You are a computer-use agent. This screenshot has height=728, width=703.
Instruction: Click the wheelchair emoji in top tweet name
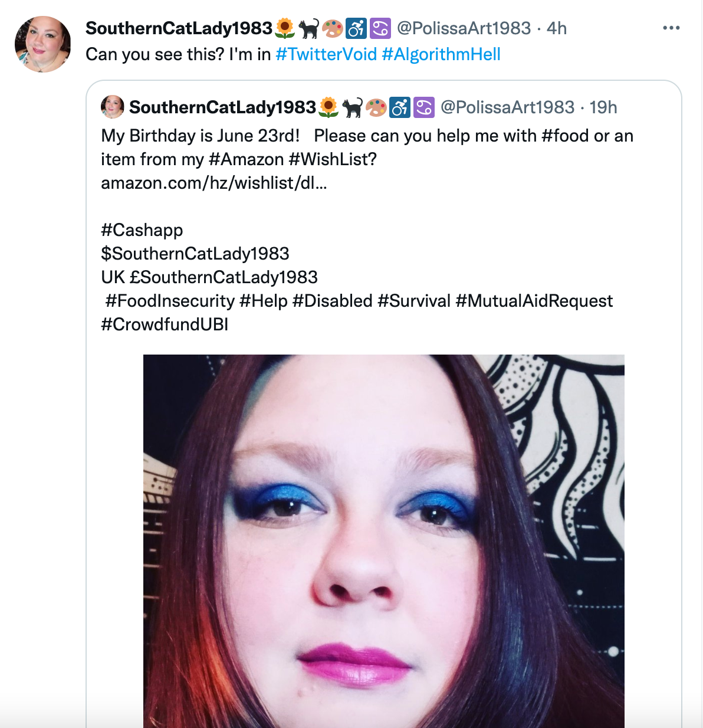[x=356, y=28]
